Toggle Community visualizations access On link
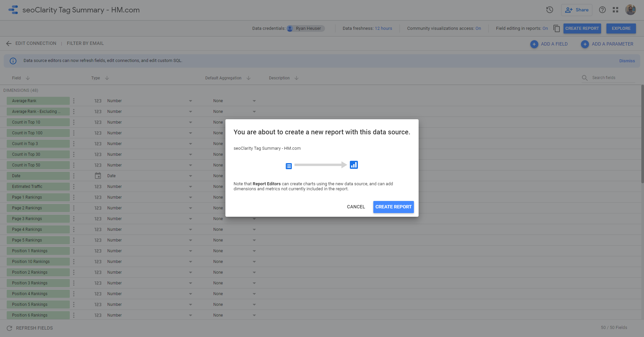The height and width of the screenshot is (337, 644). click(478, 28)
